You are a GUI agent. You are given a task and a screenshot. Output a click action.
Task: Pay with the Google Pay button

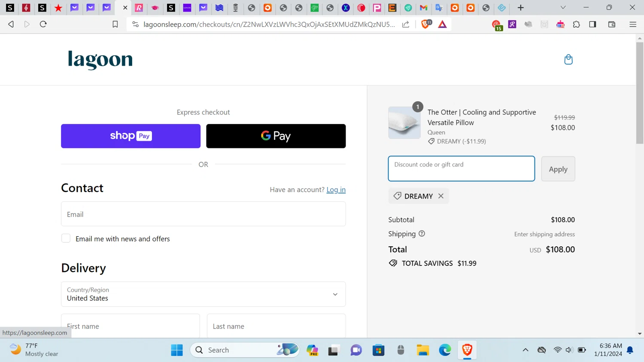(x=276, y=136)
